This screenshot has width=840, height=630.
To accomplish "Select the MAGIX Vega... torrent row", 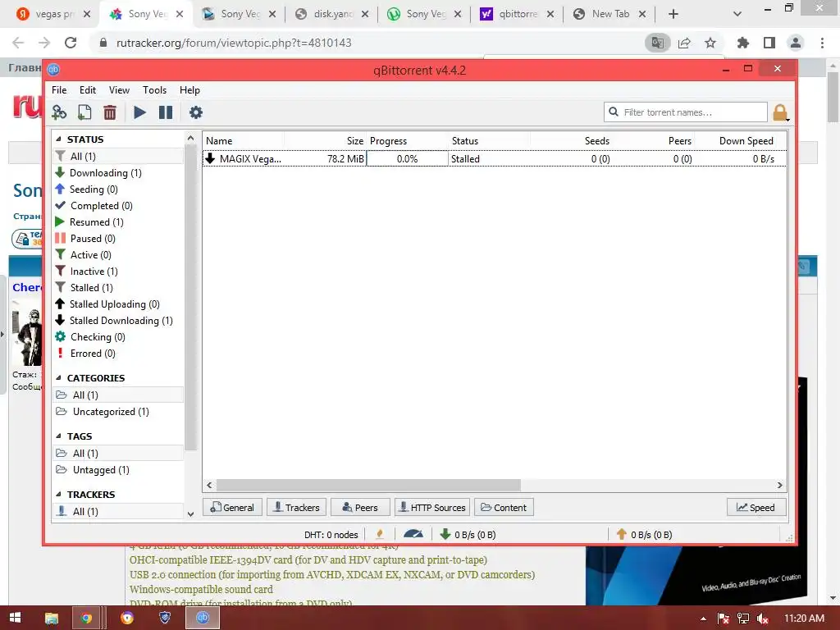I will click(x=494, y=158).
